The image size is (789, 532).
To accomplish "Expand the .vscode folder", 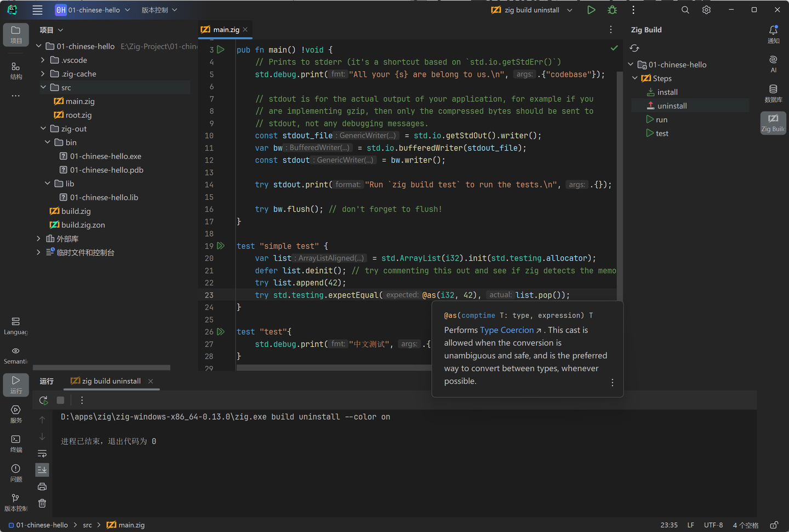I will tap(43, 60).
